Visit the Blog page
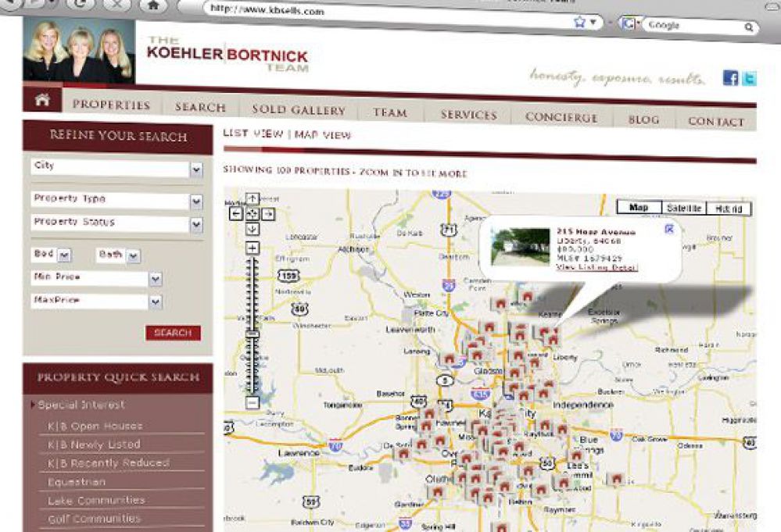The height and width of the screenshot is (532, 781). click(643, 120)
